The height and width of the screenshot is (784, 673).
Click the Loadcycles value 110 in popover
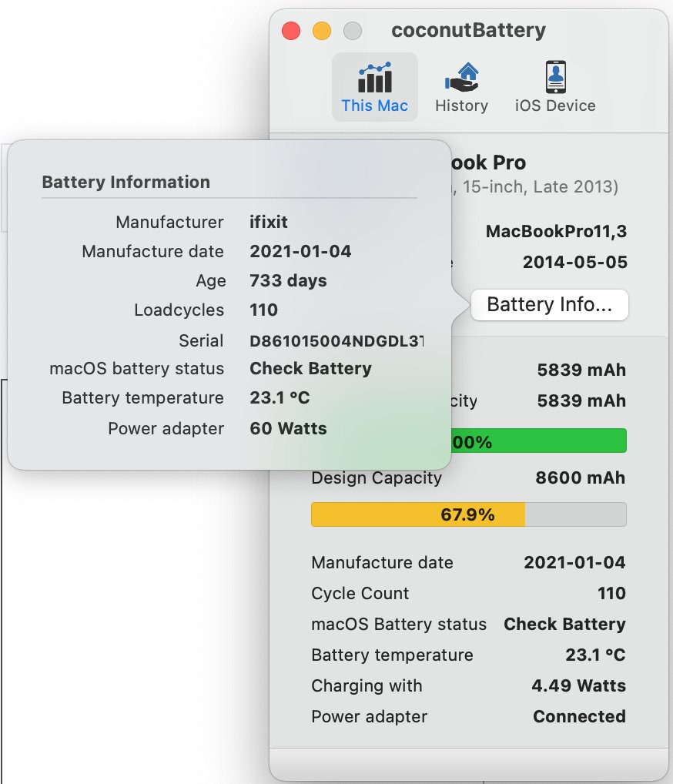(263, 310)
